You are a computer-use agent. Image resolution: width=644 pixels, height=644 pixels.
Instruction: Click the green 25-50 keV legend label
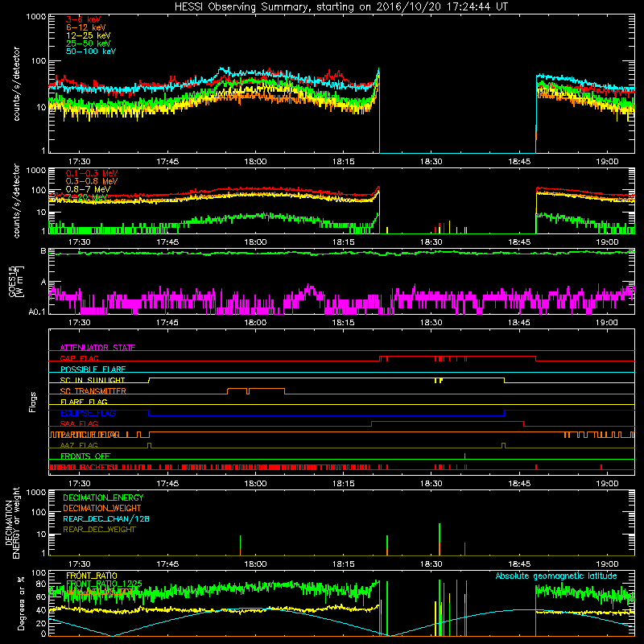pyautogui.click(x=89, y=43)
